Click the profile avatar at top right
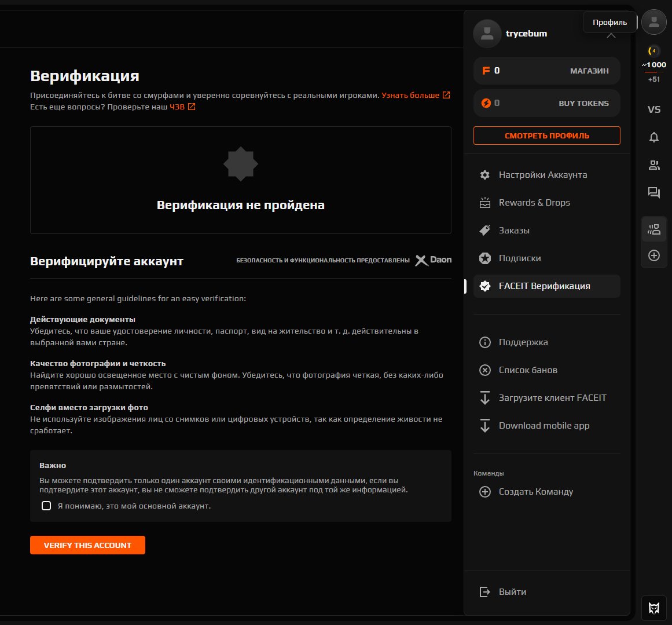The height and width of the screenshot is (625, 672). [x=654, y=22]
